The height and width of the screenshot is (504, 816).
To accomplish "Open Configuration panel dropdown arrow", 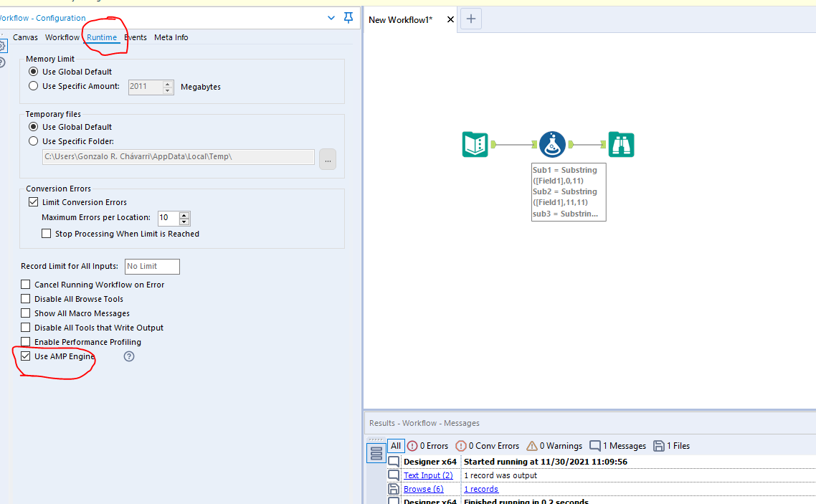I will click(331, 18).
